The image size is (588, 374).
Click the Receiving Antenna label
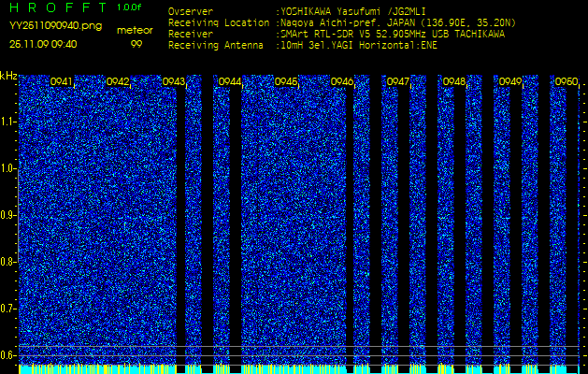216,46
